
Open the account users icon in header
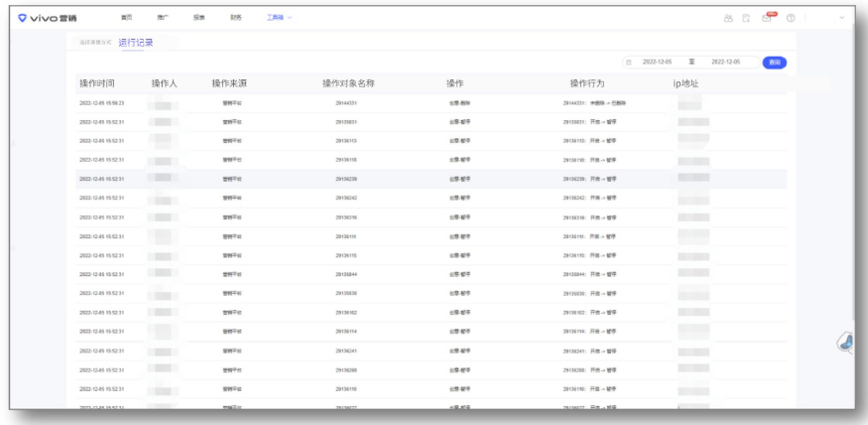coord(727,19)
